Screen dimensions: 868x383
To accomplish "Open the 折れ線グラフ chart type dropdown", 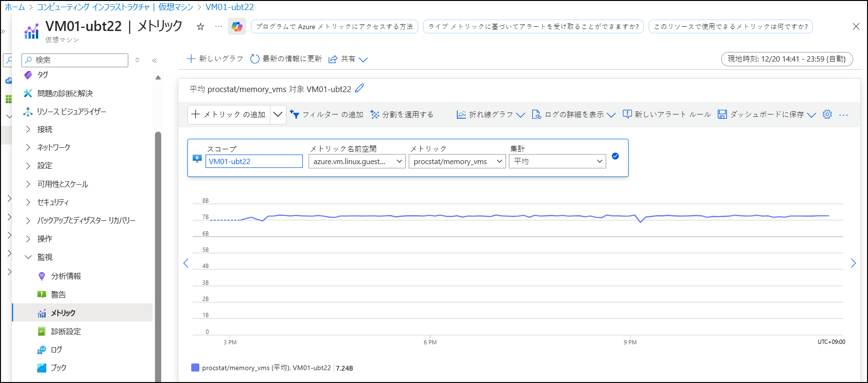I will click(x=491, y=114).
